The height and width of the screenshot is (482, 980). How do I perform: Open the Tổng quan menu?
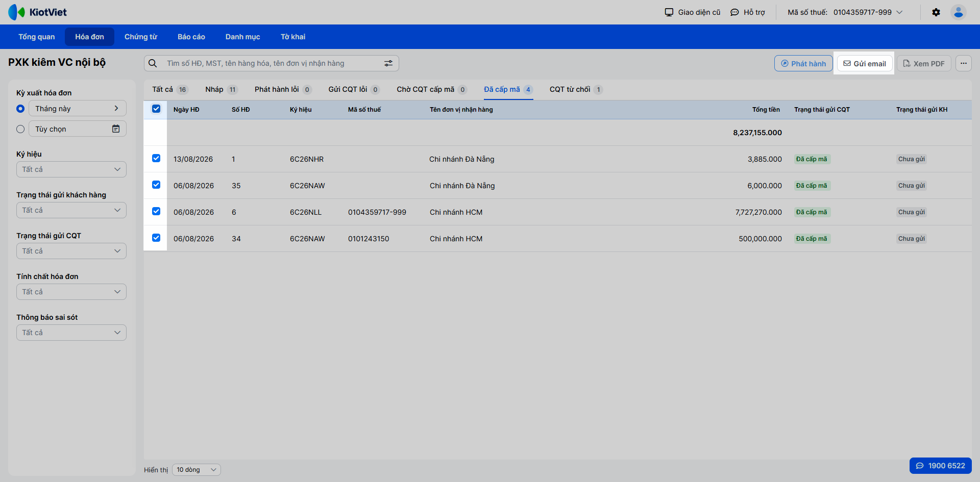point(37,37)
